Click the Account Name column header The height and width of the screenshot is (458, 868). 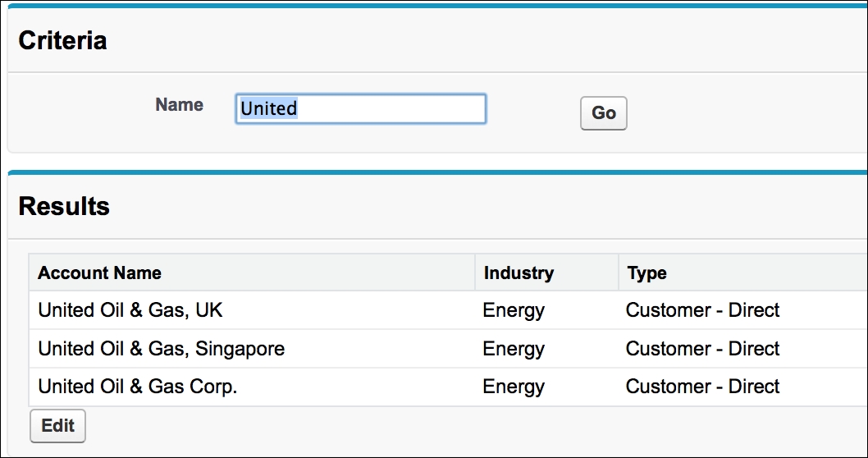tap(99, 273)
